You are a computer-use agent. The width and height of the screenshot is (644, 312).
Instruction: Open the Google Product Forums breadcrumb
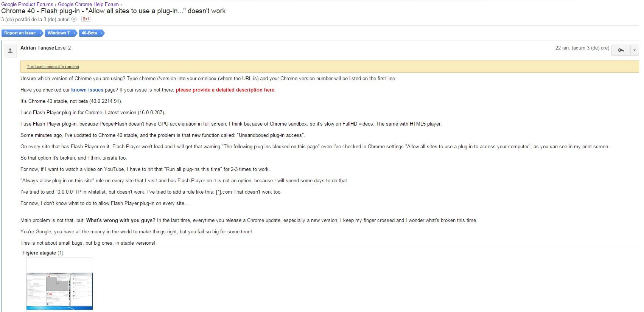27,4
